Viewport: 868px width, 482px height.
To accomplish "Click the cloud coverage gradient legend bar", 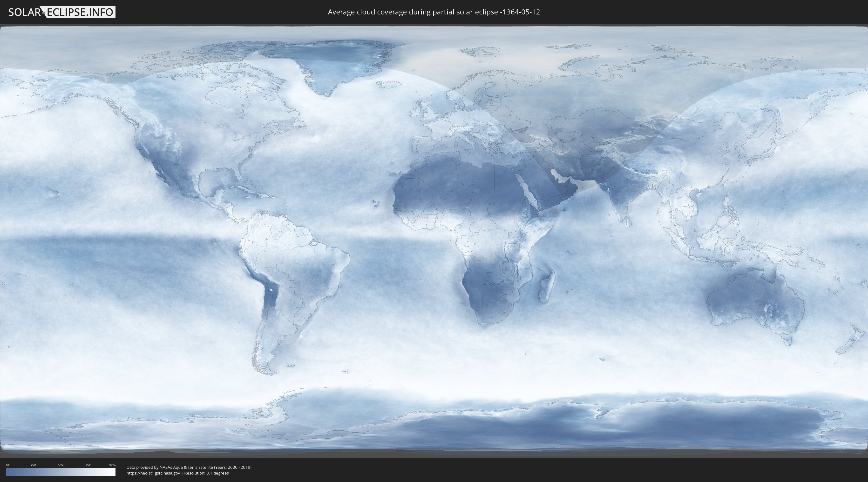I will pos(61,472).
